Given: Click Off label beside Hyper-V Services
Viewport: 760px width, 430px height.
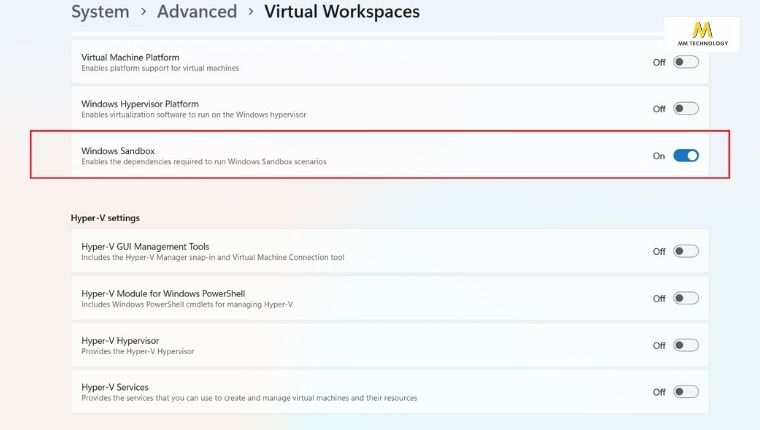Looking at the screenshot, I should 659,392.
